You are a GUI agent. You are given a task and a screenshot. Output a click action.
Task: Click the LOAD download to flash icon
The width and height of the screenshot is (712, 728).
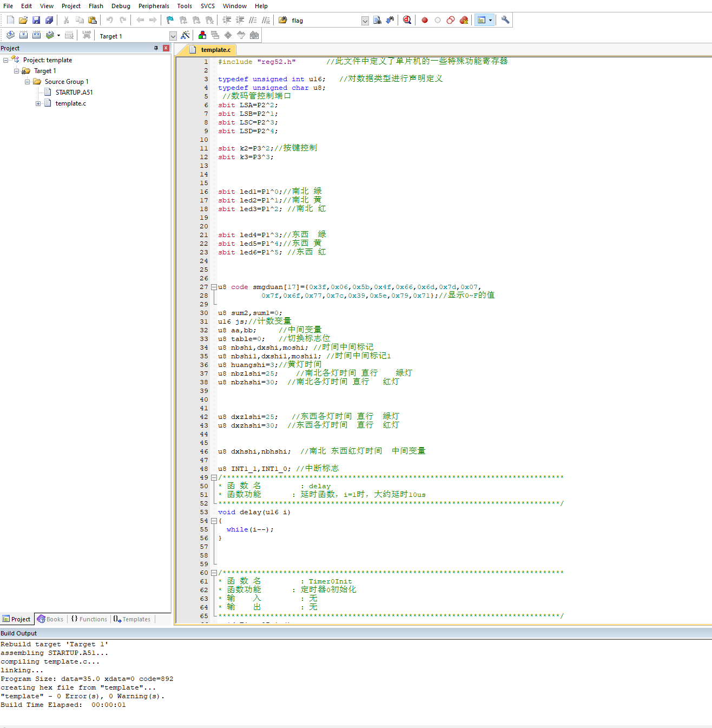[87, 36]
